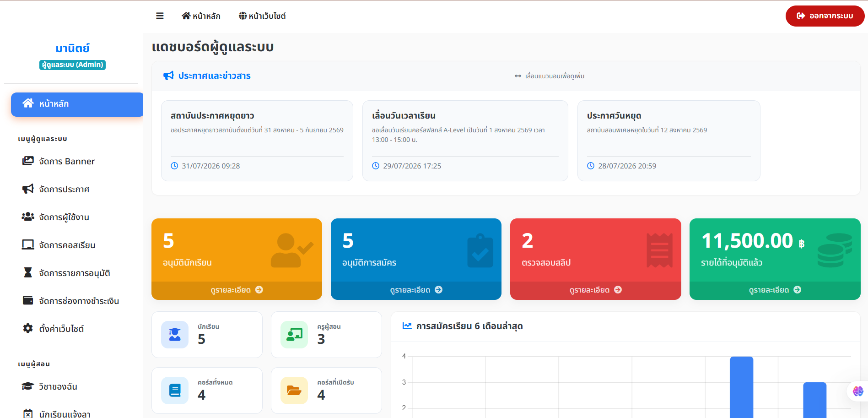Click the open-folder icon in คอร์สที่เปิดรับ box
The width and height of the screenshot is (868, 418).
294,391
